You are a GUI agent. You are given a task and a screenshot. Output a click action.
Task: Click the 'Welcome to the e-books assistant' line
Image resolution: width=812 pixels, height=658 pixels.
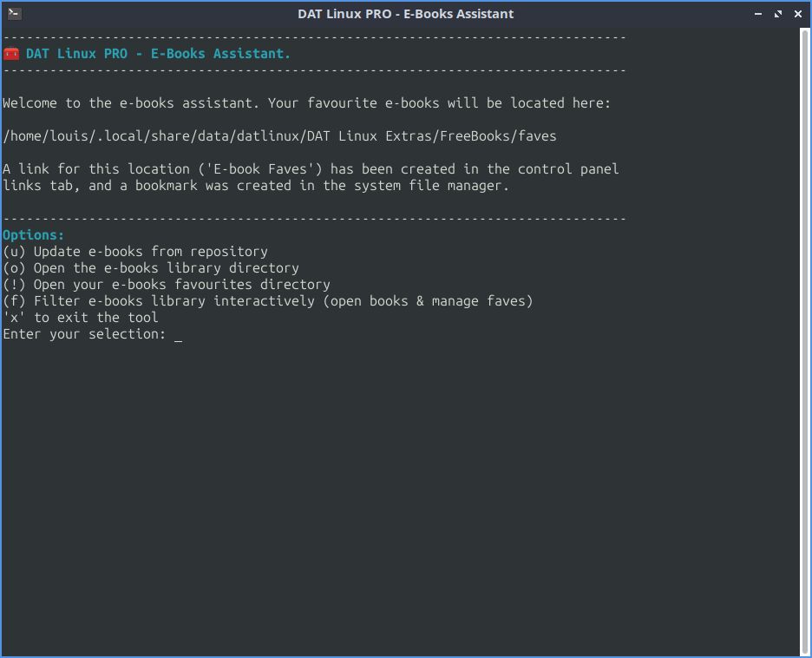306,103
